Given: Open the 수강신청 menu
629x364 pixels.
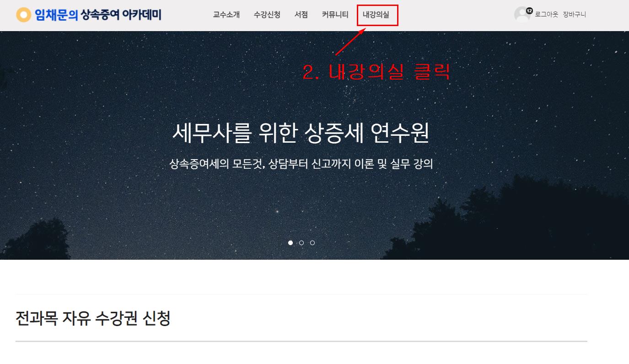Looking at the screenshot, I should point(267,15).
